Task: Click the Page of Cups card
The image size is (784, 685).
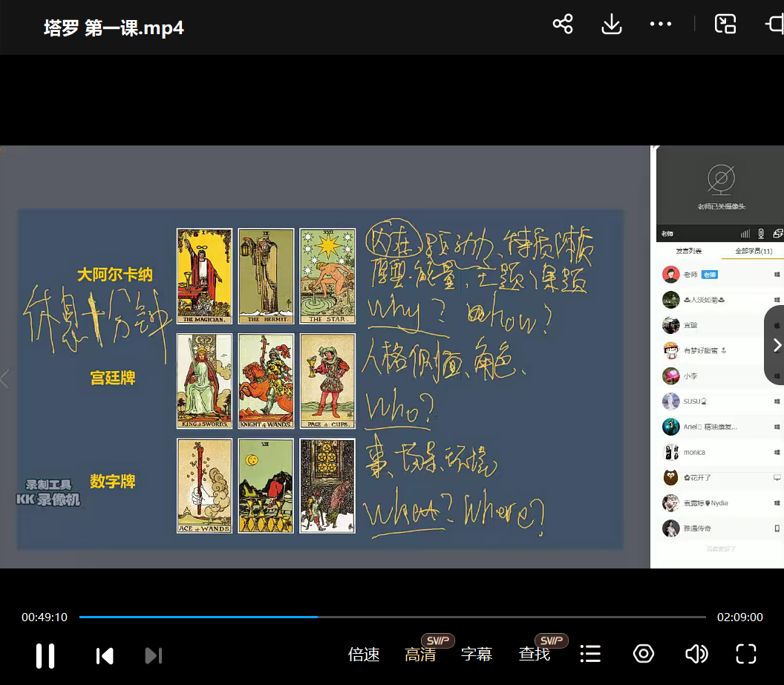Action: click(327, 381)
